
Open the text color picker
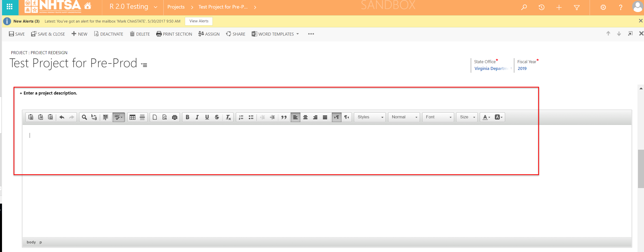[x=487, y=117]
